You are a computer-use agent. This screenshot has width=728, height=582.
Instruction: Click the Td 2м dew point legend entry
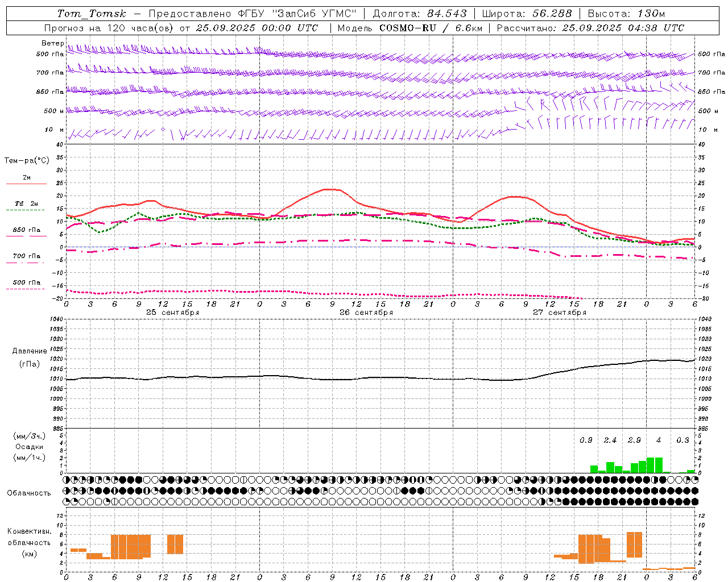coord(26,206)
